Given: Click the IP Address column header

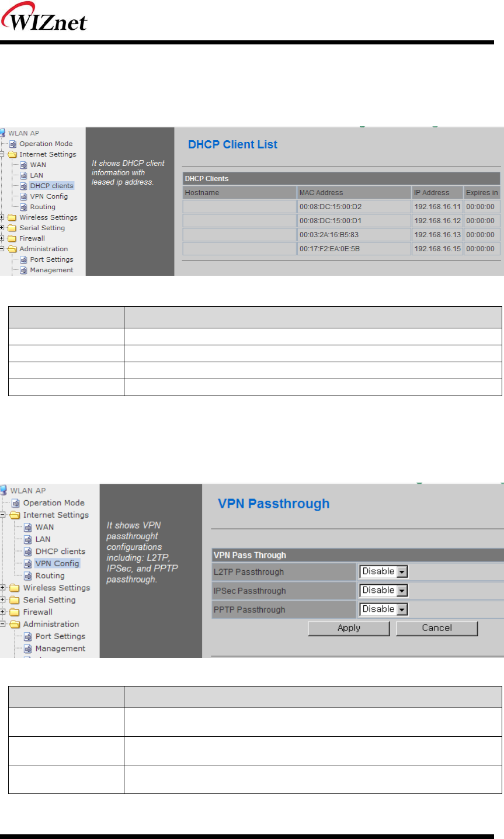Looking at the screenshot, I should point(437,193).
